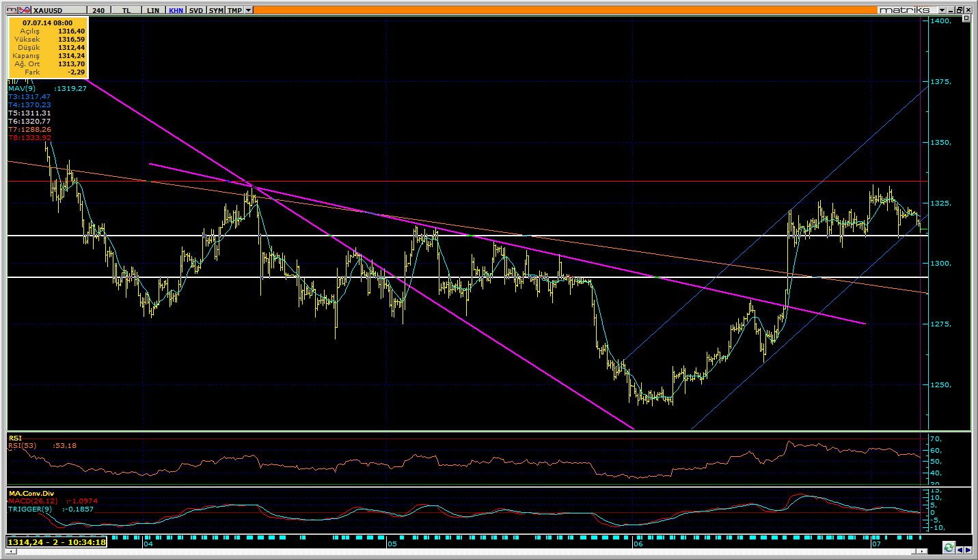Select the T5:1311,31 trend label
This screenshot has height=560, width=978.
pos(29,113)
